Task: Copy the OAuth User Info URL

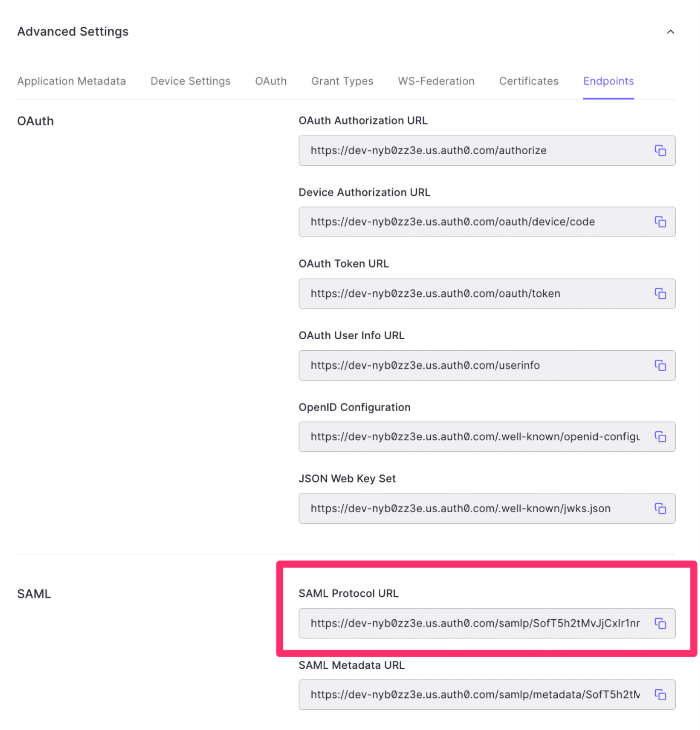Action: click(x=661, y=365)
